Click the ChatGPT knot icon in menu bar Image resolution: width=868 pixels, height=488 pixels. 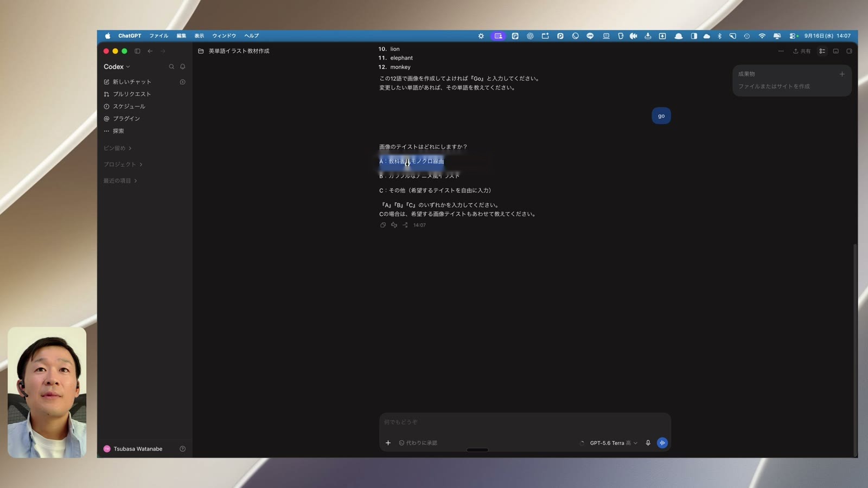point(530,36)
